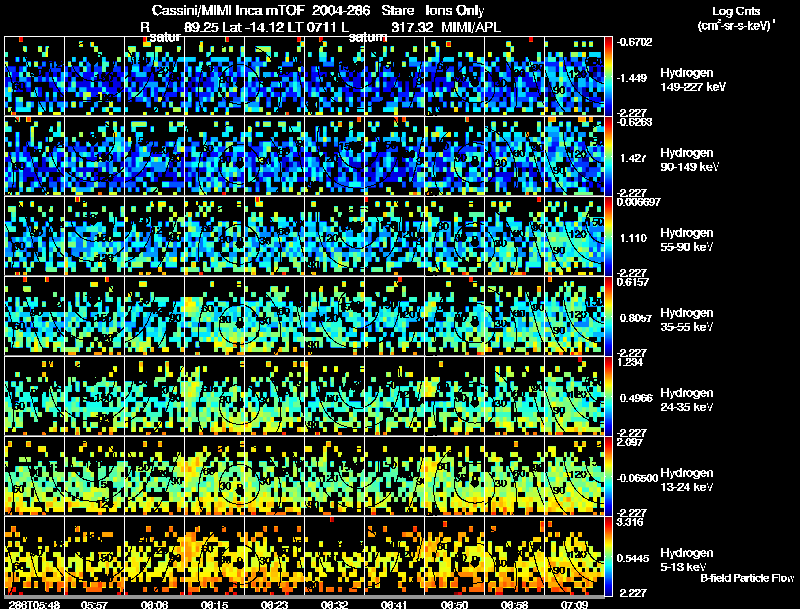The width and height of the screenshot is (800, 609).
Task: Click the 1.234 color scale value
Action: tap(630, 362)
